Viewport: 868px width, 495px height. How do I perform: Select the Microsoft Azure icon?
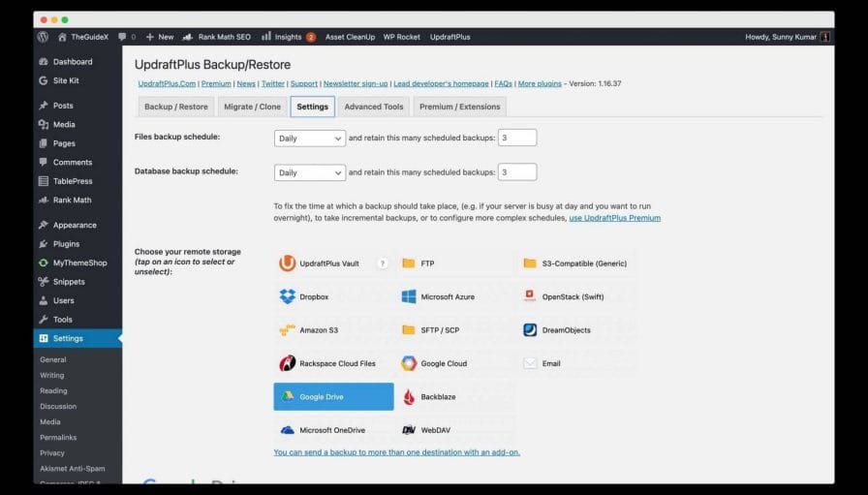point(409,296)
